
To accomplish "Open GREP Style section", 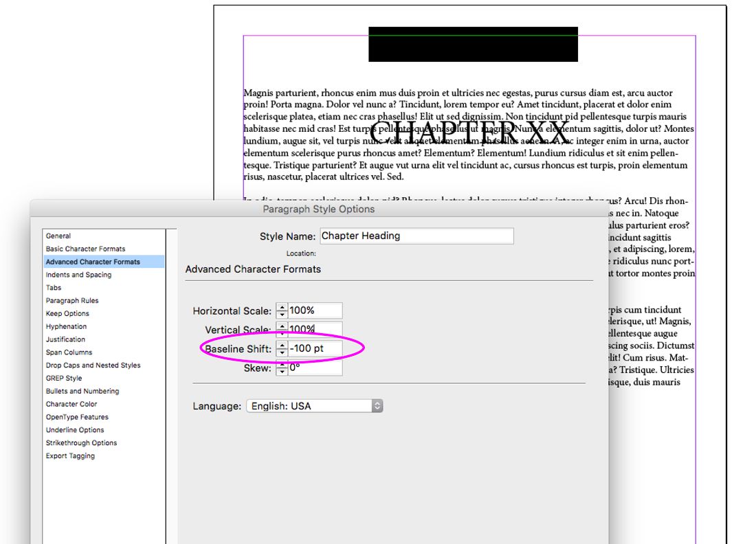I will point(64,378).
